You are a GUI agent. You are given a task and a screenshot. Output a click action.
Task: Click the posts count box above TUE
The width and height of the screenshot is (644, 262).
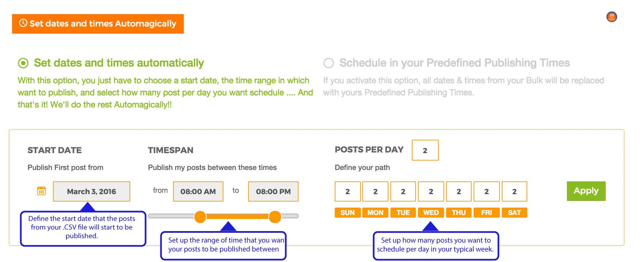click(x=403, y=191)
